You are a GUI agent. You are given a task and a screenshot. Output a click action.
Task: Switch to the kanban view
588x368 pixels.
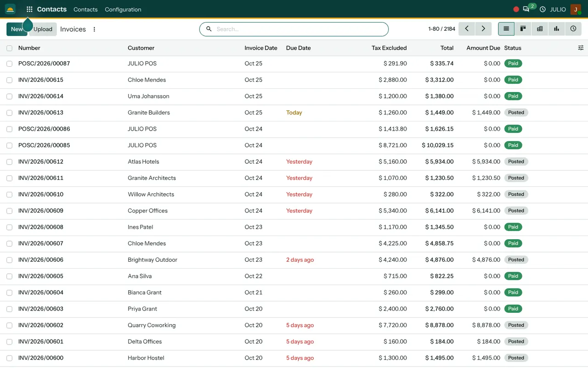pos(523,29)
